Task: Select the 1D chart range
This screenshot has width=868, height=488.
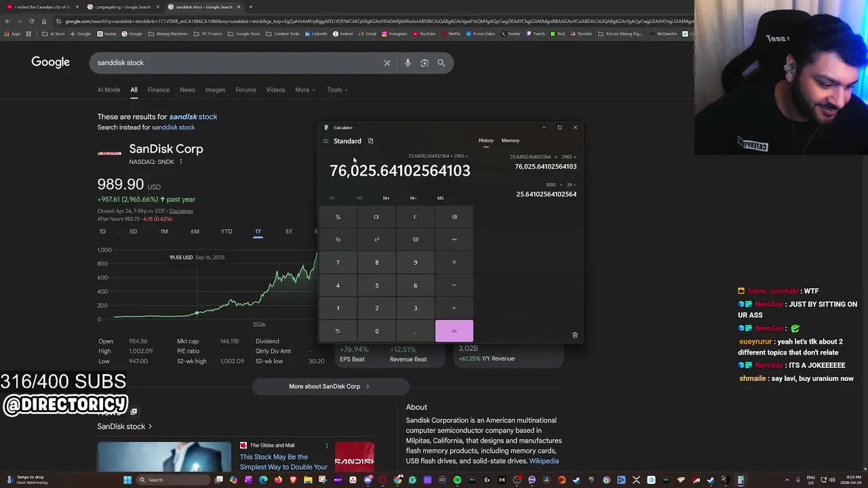Action: pos(102,232)
